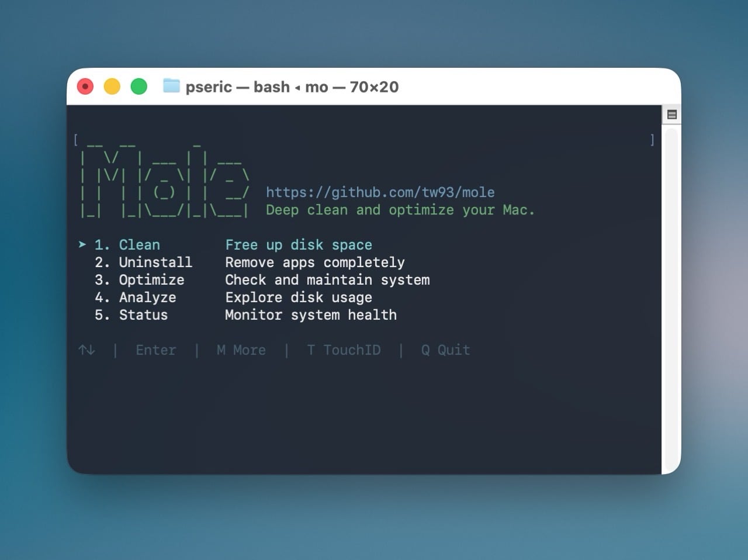The image size is (748, 560).
Task: Choose 3. Optimize from the menu
Action: [139, 280]
